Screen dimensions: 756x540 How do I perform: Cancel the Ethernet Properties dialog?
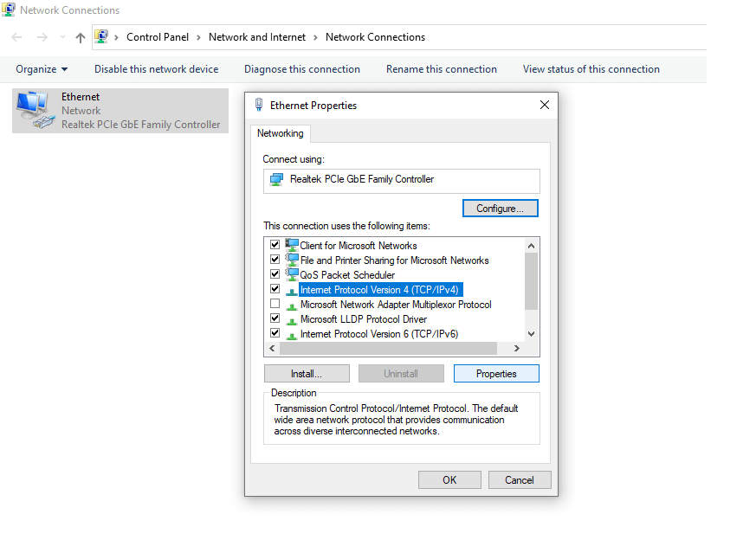(x=520, y=479)
